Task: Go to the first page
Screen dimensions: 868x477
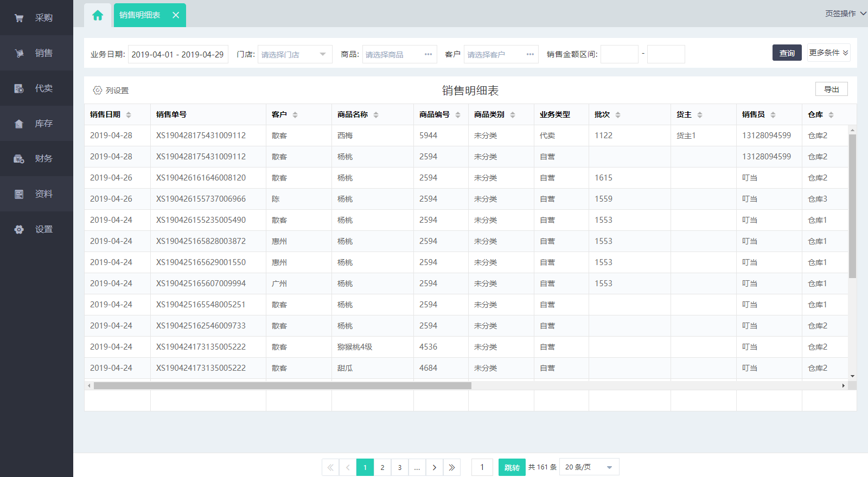Action: (330, 467)
